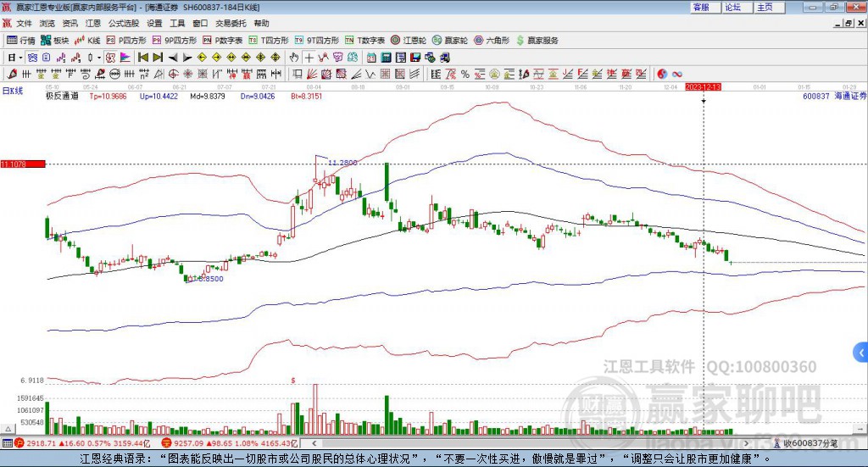Open the calendar date icon

pyautogui.click(x=371, y=58)
